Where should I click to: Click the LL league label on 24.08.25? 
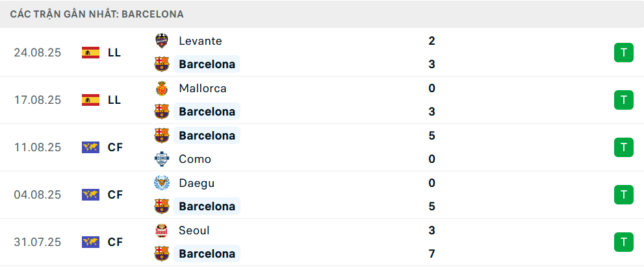[114, 53]
